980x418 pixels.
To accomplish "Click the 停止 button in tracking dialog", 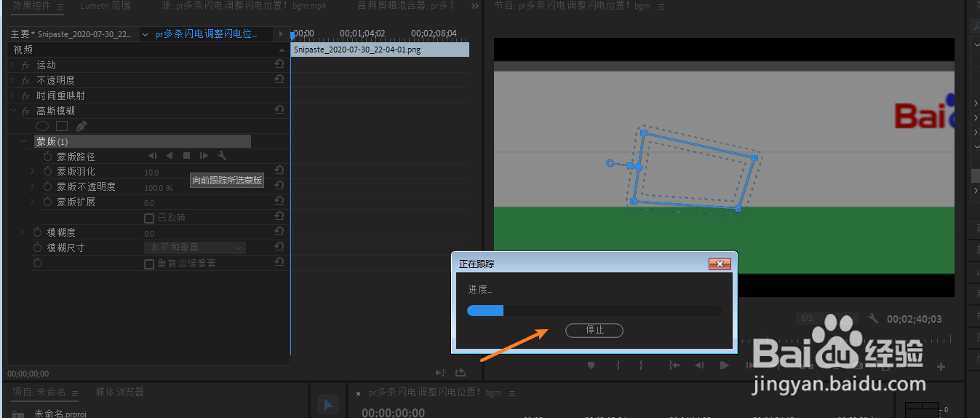I will point(594,330).
